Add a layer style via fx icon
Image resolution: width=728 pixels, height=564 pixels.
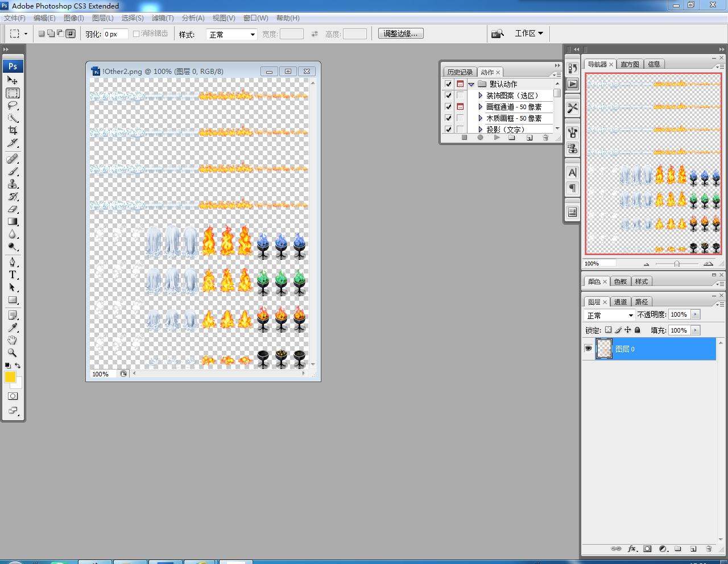(x=632, y=549)
